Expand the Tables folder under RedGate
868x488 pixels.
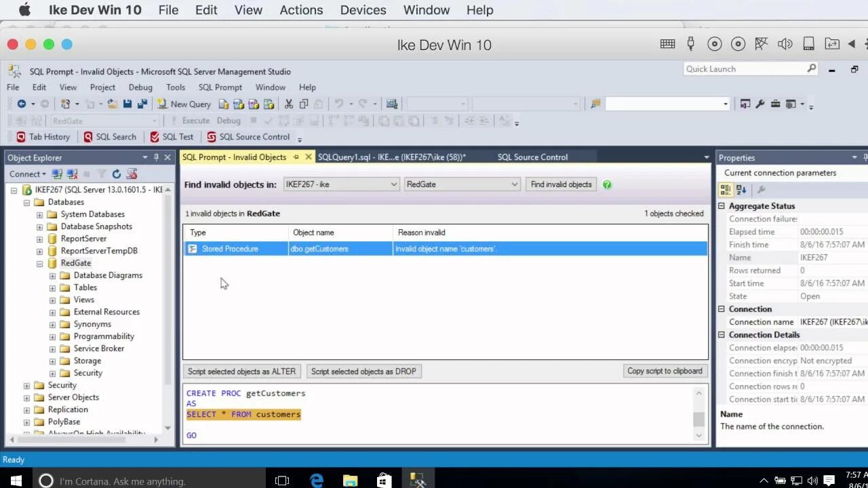52,287
